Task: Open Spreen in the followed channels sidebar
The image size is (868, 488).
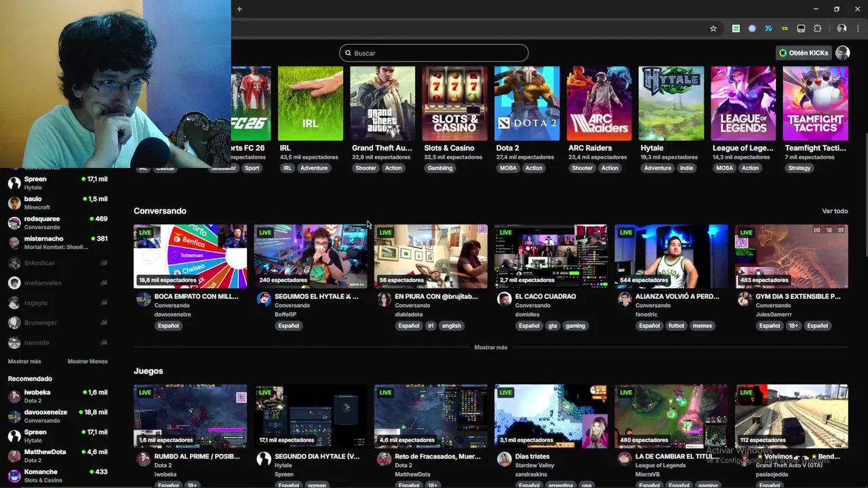Action: pyautogui.click(x=58, y=183)
